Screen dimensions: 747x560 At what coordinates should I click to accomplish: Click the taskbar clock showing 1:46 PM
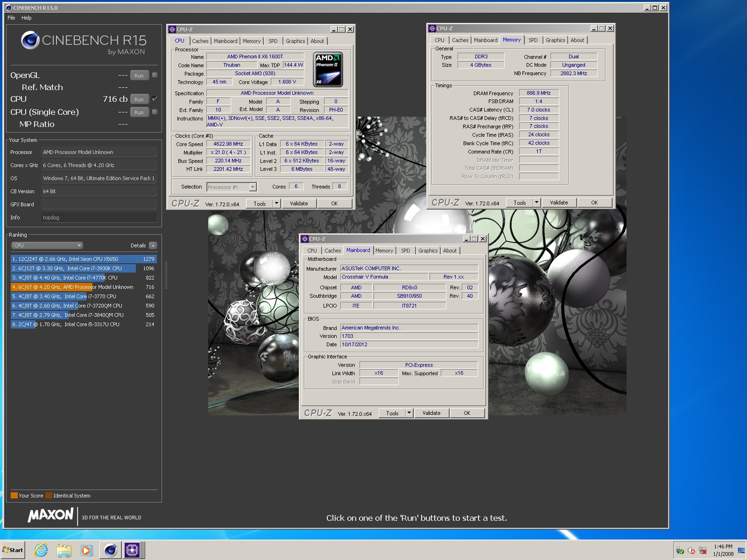point(723,550)
